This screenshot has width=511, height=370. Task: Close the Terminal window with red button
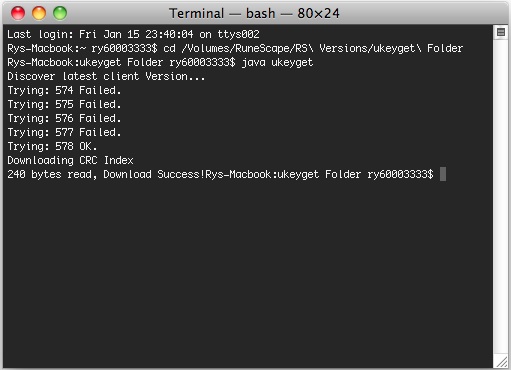[18, 13]
